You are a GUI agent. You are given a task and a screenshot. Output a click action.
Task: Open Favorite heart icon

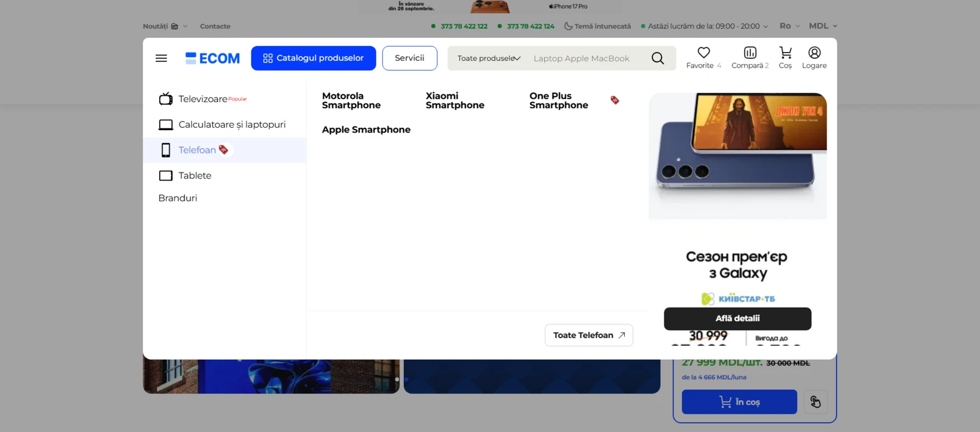point(703,53)
